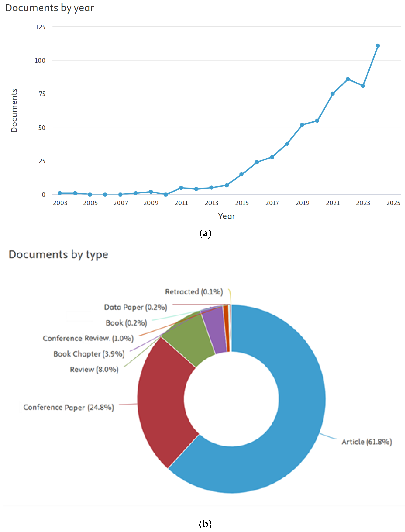Click the Conference Paper (24.8%) label
Viewport: 405px width, 532px height.
[x=68, y=407]
